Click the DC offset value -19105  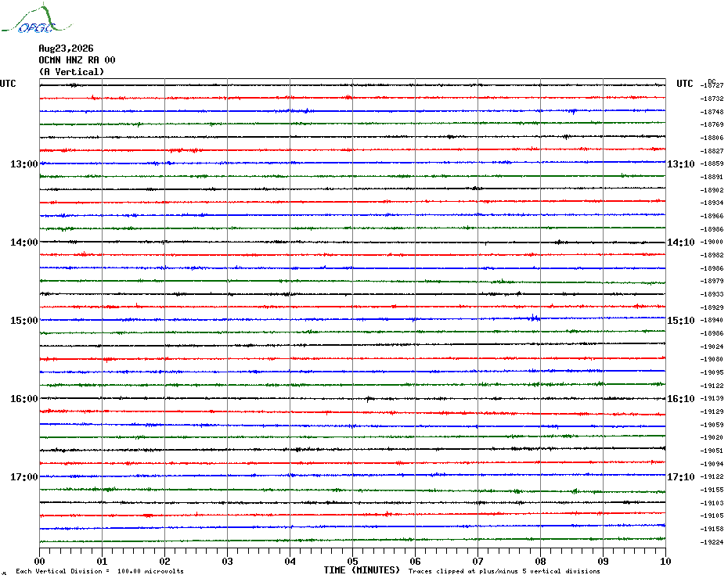(x=712, y=516)
